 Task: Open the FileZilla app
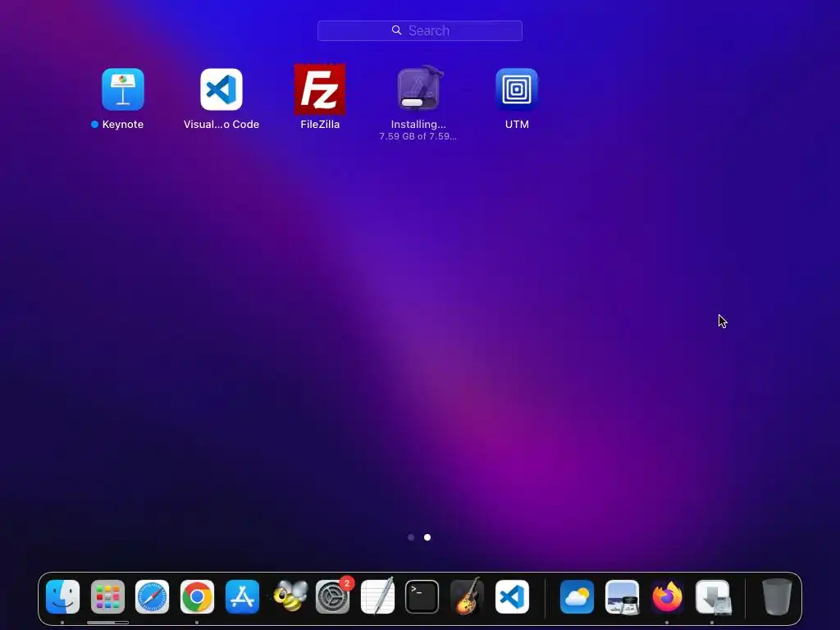pos(320,89)
